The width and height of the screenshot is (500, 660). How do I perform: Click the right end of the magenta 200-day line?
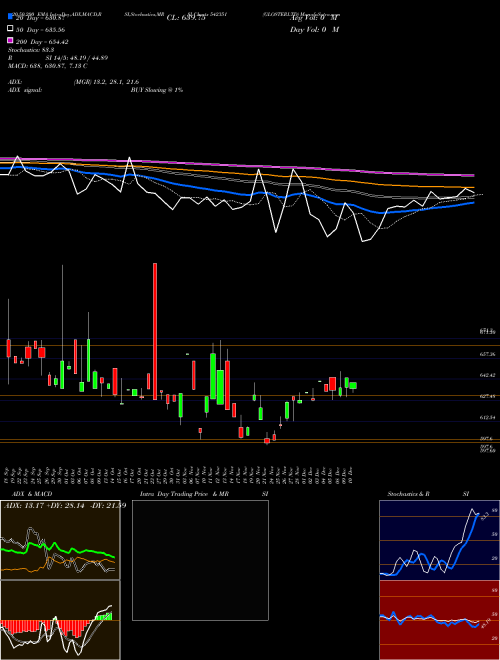click(473, 174)
